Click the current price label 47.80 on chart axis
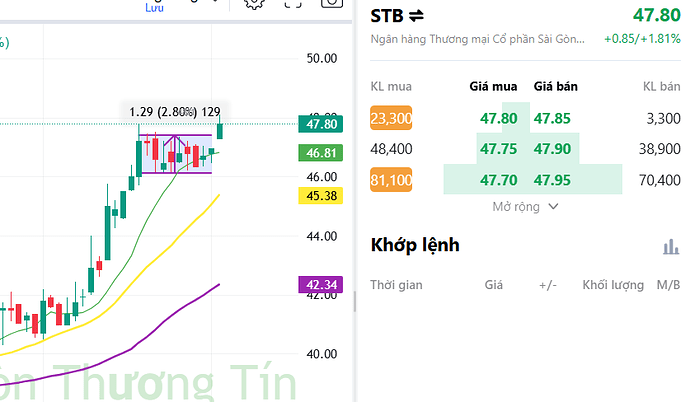The height and width of the screenshot is (402, 690). (320, 124)
